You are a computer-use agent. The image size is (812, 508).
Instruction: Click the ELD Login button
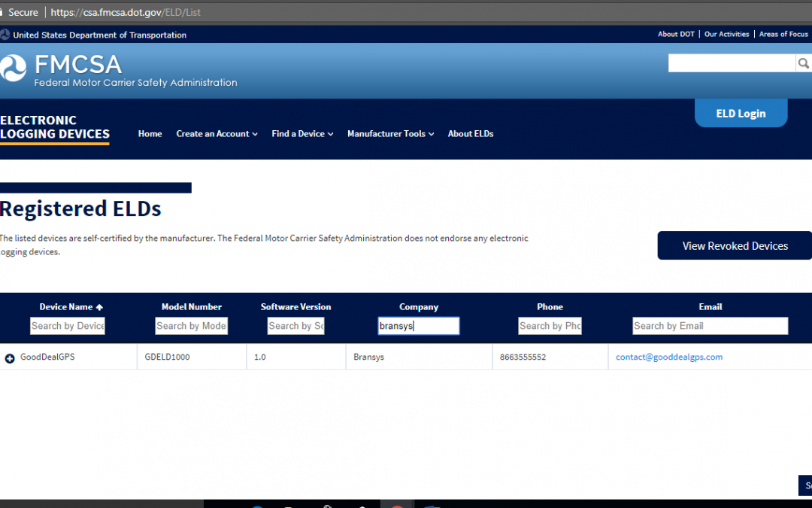tap(741, 113)
